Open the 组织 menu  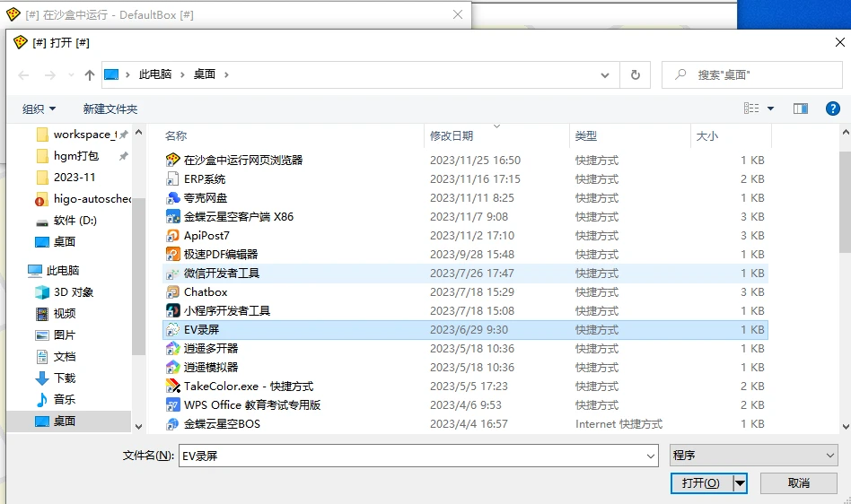[39, 109]
